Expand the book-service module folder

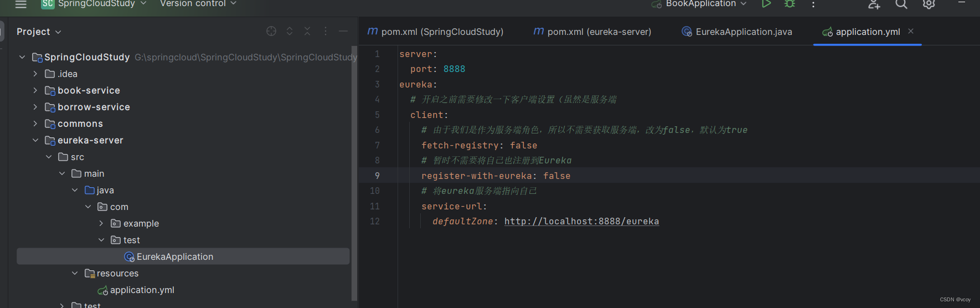click(35, 90)
